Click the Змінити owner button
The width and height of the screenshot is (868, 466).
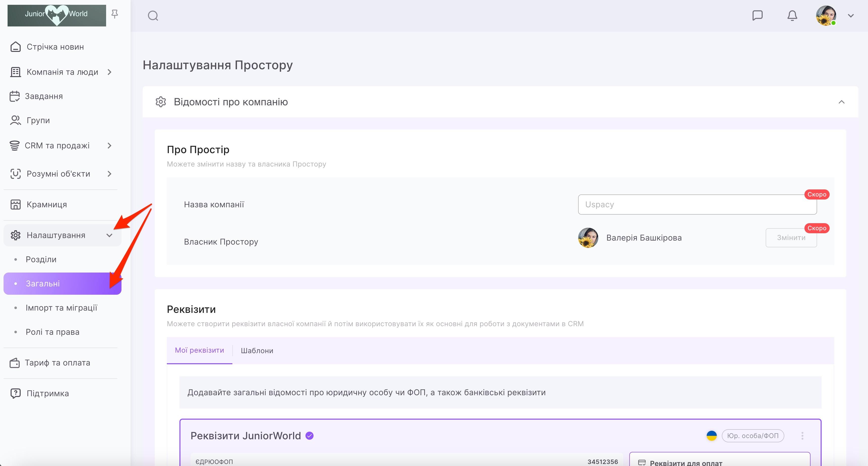(x=791, y=238)
